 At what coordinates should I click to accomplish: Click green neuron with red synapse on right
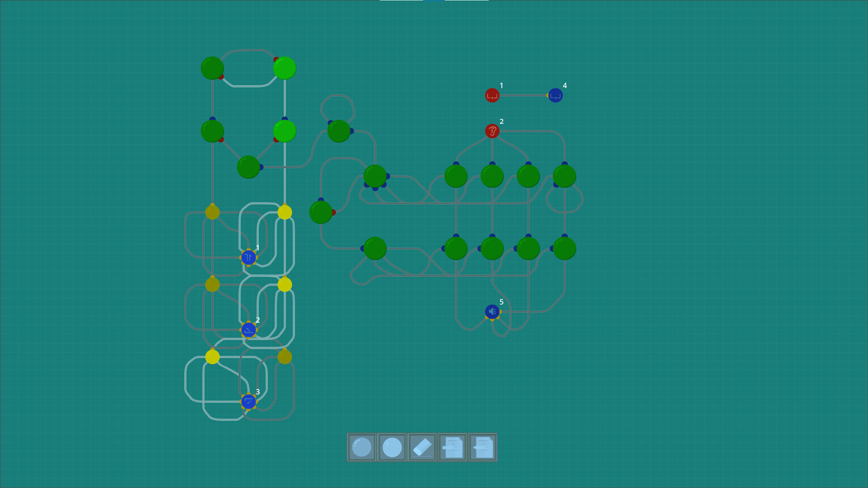coord(321,212)
